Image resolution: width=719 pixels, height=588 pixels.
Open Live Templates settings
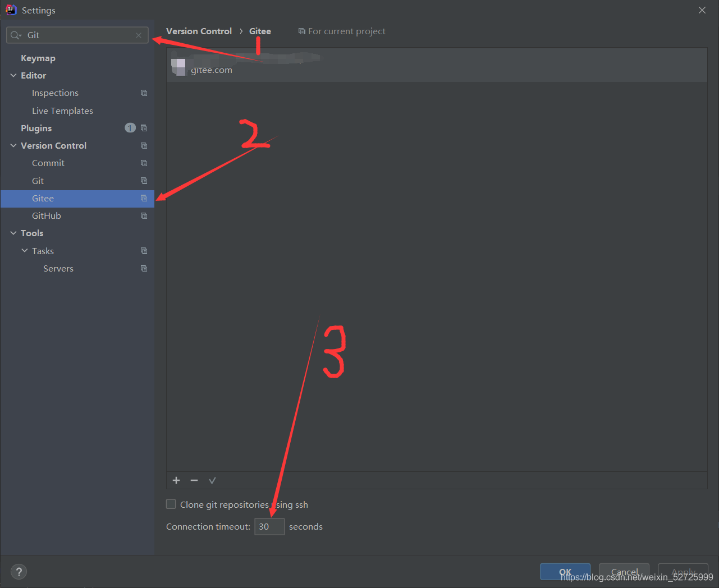62,111
